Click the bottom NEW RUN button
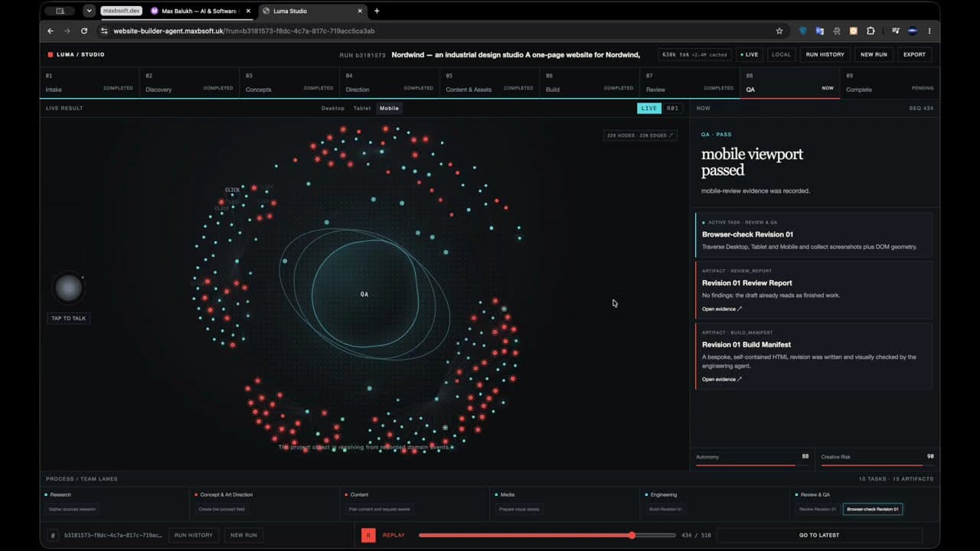Viewport: 980px width, 551px height. pos(243,535)
